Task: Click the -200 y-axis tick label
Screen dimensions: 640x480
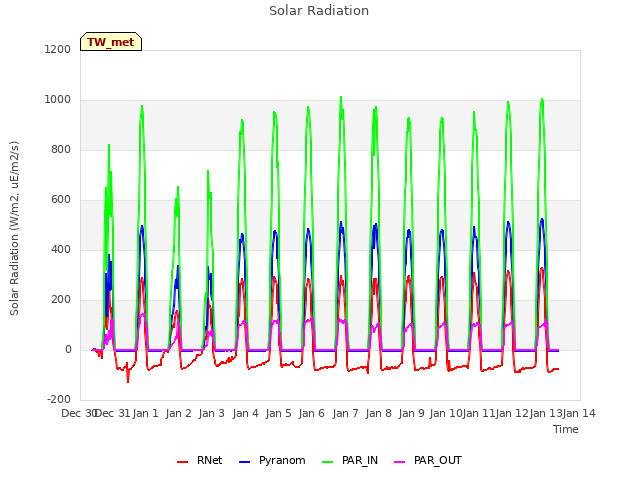Action: [59, 399]
